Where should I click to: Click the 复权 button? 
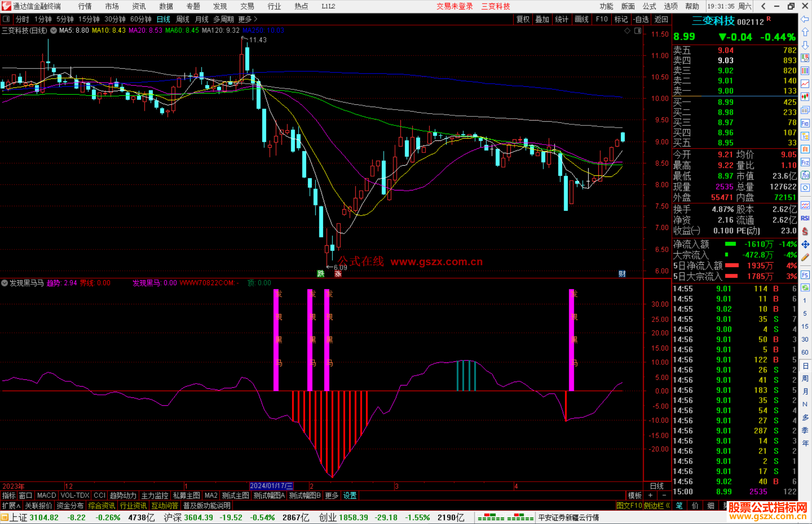click(x=523, y=19)
